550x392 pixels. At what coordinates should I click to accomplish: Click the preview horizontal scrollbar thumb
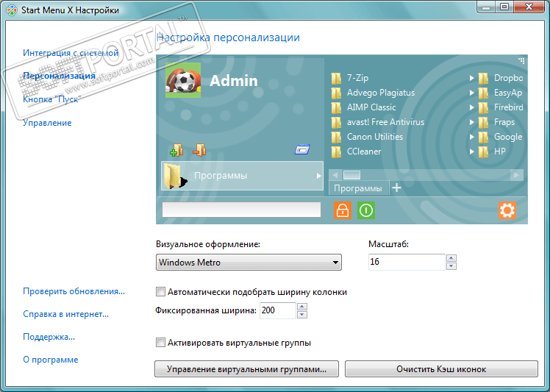click(351, 175)
